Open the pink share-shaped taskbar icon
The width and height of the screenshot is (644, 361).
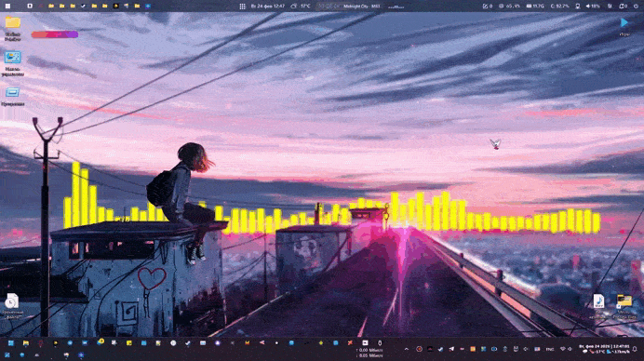262,343
